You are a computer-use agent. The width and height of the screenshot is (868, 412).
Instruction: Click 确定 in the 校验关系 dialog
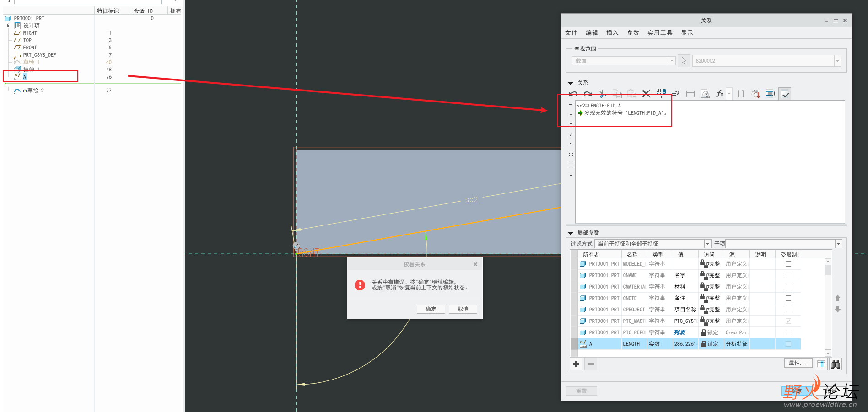tap(431, 309)
